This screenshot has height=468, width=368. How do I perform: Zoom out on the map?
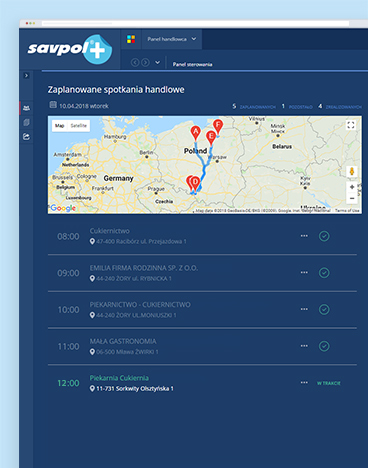tap(352, 198)
